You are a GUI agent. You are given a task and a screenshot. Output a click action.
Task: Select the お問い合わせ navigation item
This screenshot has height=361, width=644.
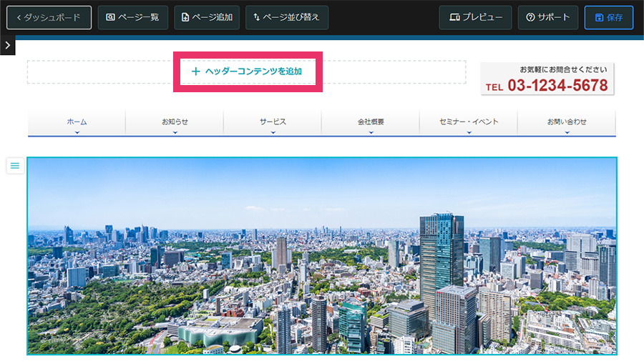point(567,122)
